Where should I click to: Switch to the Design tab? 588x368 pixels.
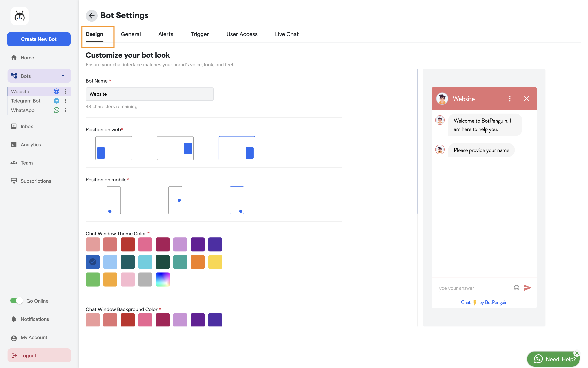94,34
